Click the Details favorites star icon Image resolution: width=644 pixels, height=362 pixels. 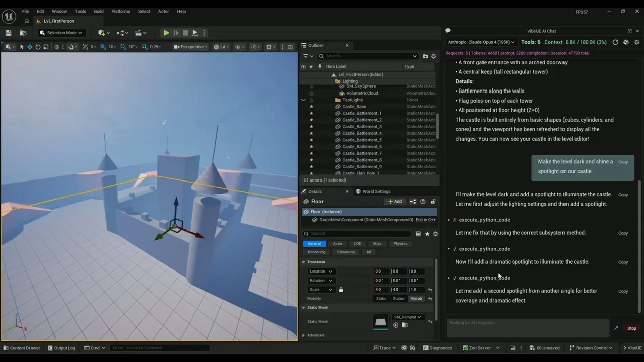tap(427, 234)
